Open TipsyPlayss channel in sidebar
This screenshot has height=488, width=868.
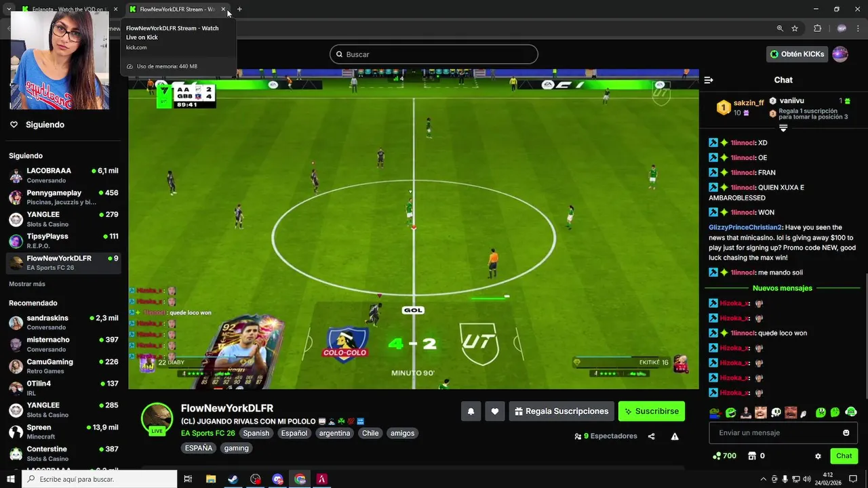[64, 241]
